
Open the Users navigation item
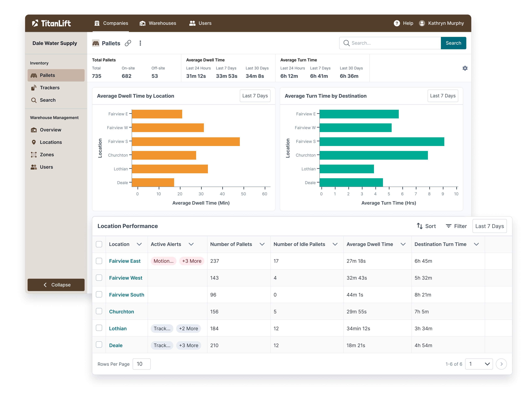[200, 23]
